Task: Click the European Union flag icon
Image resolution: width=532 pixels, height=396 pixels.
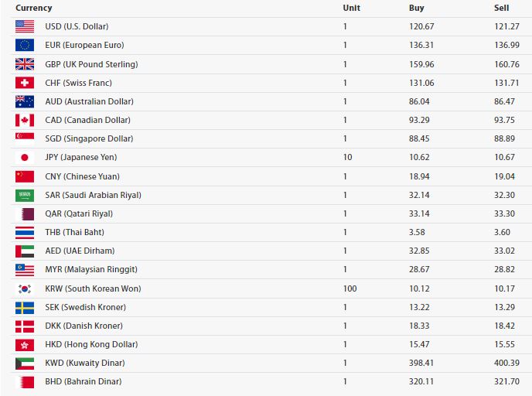Action: click(x=25, y=45)
